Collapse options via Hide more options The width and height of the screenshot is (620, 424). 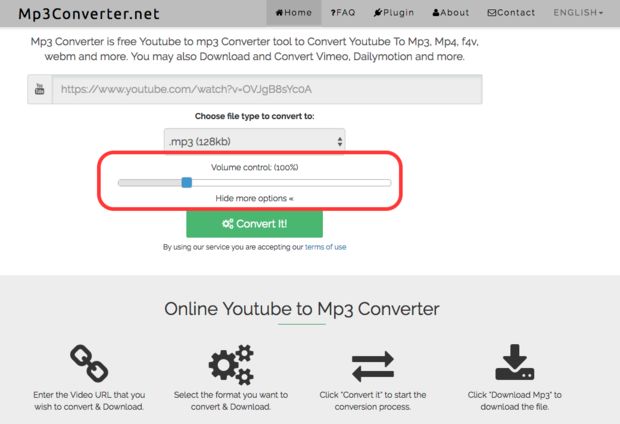(254, 198)
